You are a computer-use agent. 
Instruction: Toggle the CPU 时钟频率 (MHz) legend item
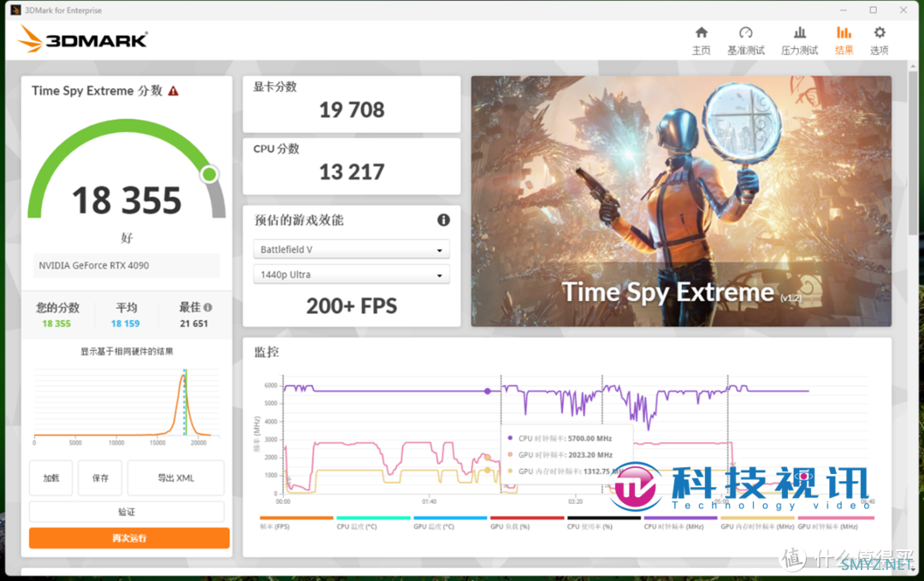(681, 523)
